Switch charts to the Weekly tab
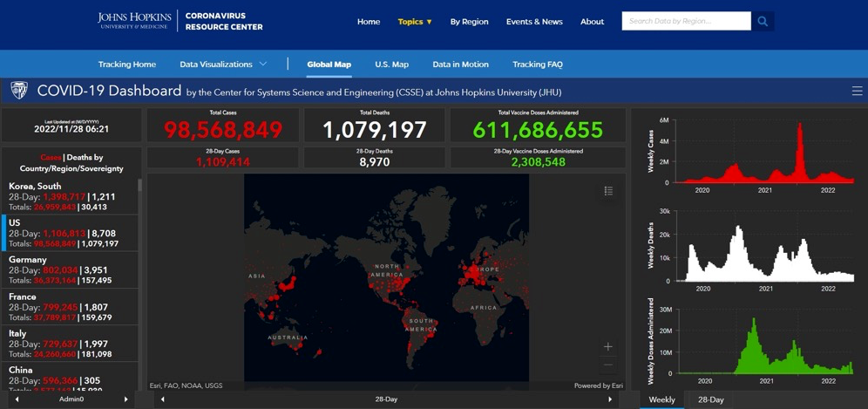Viewport: 868px width, 409px height. (x=661, y=399)
